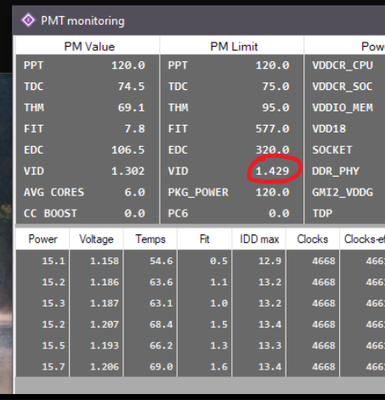Click the CC BOOST row value
Screen dimensions: 385x400
(135, 213)
